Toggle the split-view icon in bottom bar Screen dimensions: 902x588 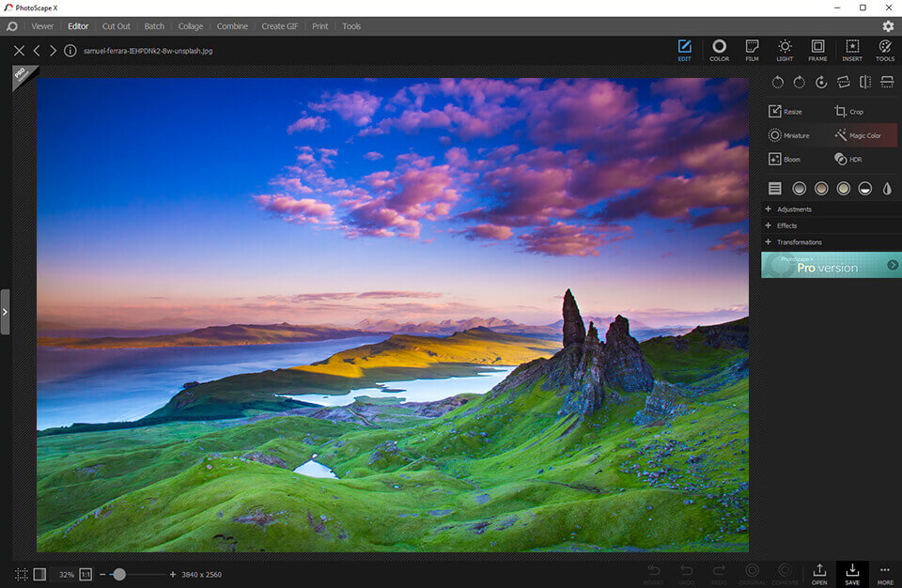pyautogui.click(x=39, y=574)
